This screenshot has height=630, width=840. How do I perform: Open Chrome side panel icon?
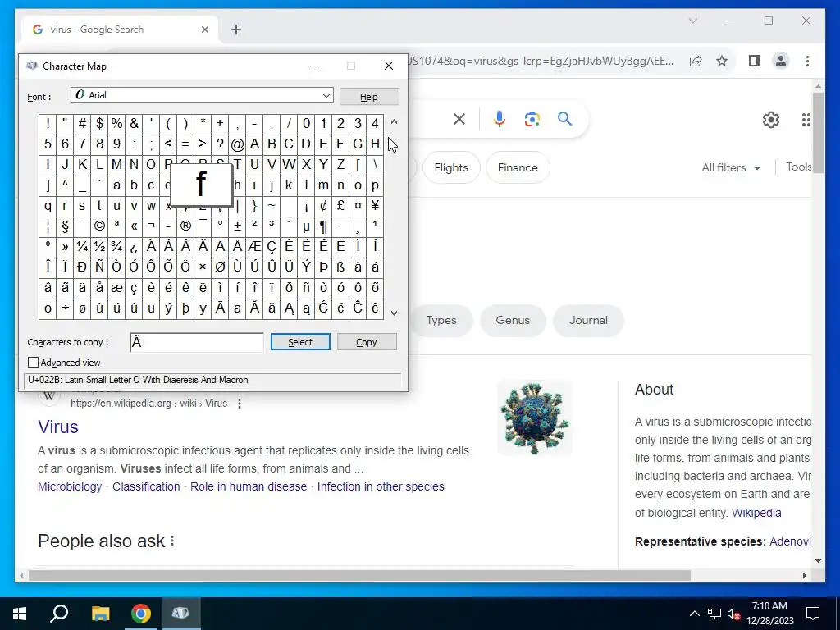coord(755,61)
